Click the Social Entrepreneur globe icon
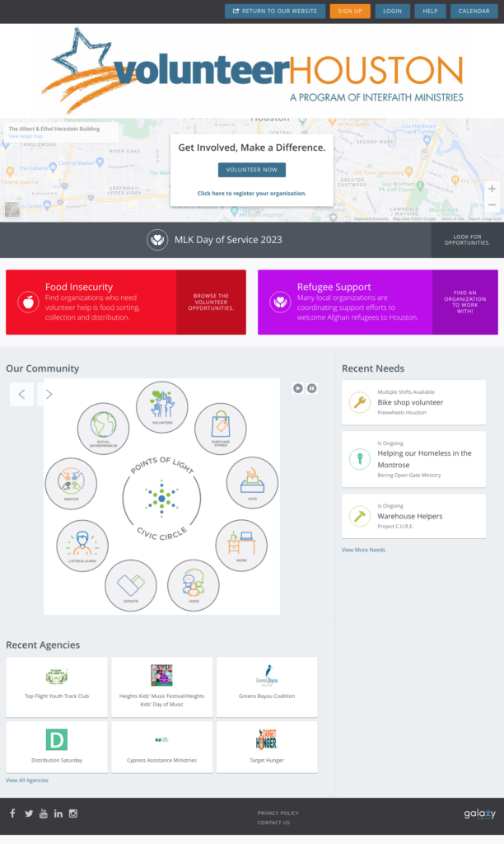Screen dimensions: 504x844 [x=103, y=429]
